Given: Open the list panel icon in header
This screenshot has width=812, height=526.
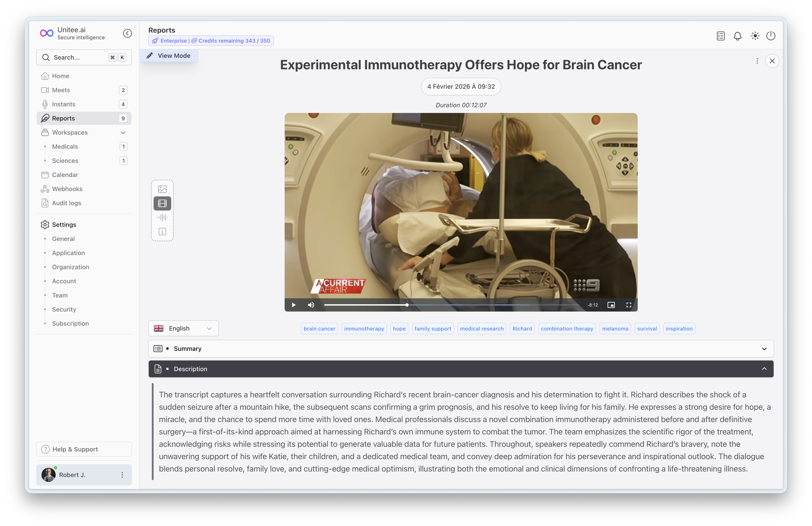Looking at the screenshot, I should (x=721, y=36).
